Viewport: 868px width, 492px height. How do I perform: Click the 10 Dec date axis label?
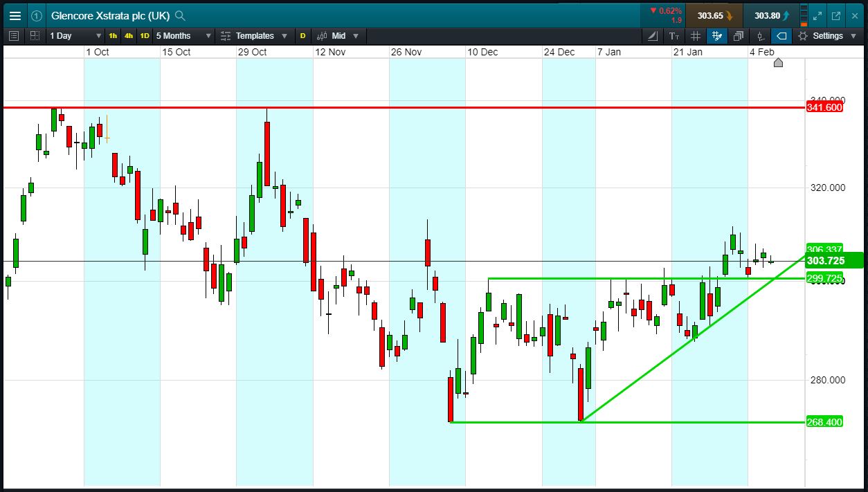pyautogui.click(x=482, y=52)
